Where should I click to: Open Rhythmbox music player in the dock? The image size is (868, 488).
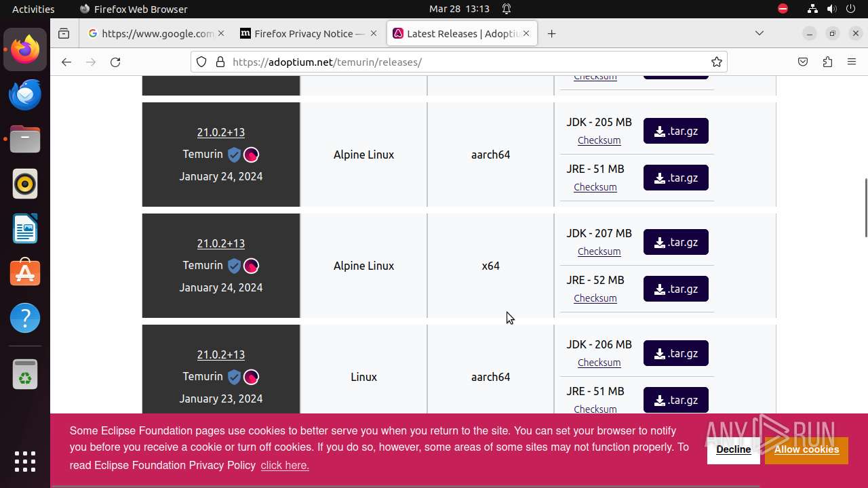[x=25, y=184]
